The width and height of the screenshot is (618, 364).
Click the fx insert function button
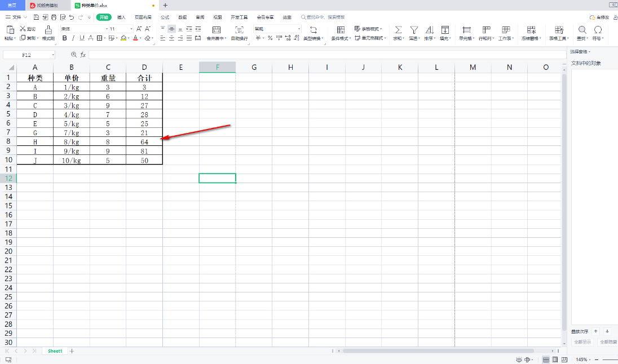[x=83, y=55]
